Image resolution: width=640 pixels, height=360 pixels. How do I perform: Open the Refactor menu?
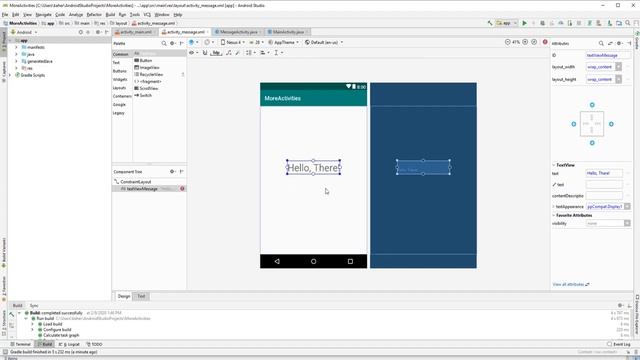pyautogui.click(x=94, y=15)
